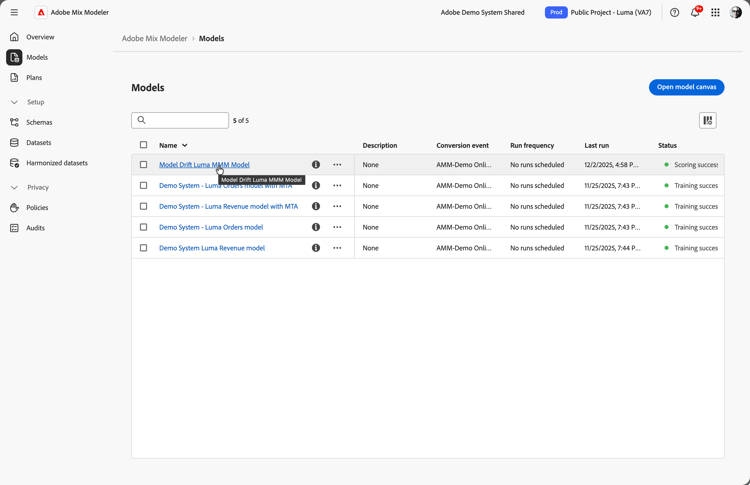This screenshot has height=485, width=750.
Task: Open the Model Drift Luma MMM Model link
Action: [x=204, y=165]
